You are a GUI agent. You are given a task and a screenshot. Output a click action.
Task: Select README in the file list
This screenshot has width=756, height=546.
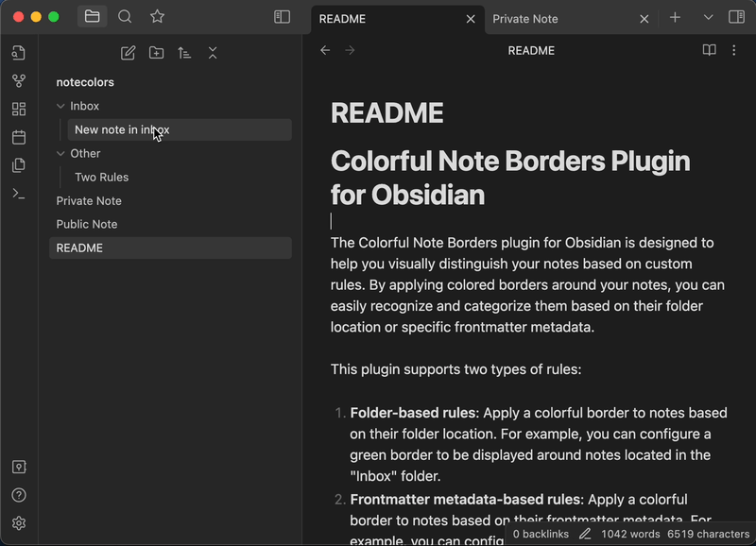170,248
